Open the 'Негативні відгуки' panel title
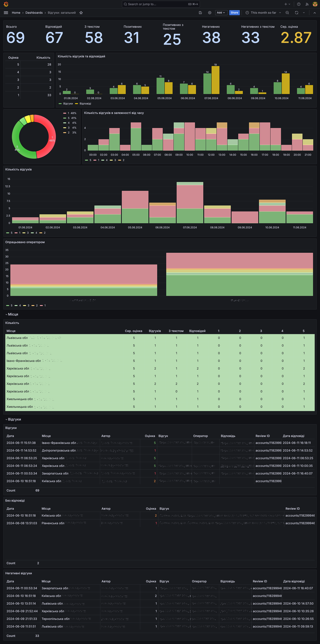 18,573
